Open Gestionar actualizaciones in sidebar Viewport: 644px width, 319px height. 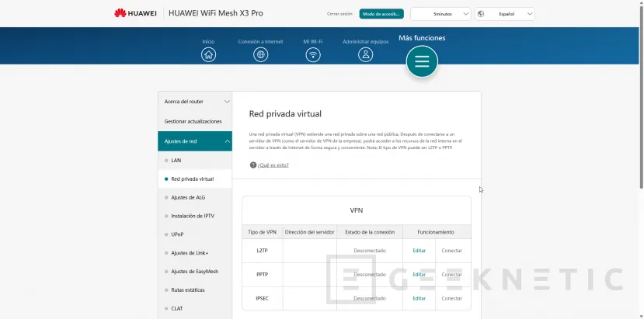[193, 122]
